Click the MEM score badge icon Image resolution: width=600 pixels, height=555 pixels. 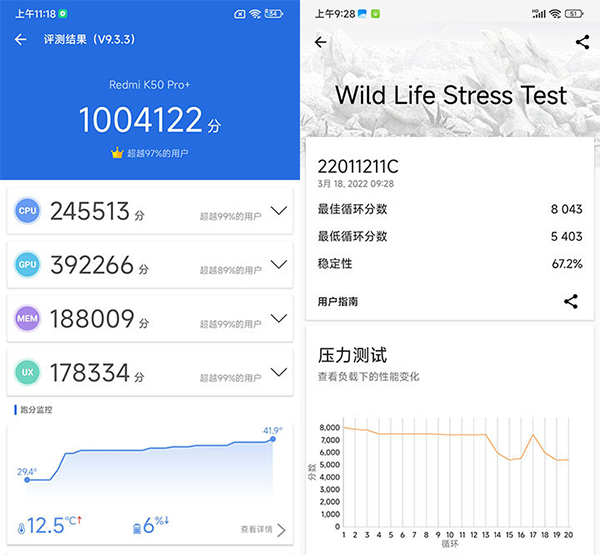[28, 320]
